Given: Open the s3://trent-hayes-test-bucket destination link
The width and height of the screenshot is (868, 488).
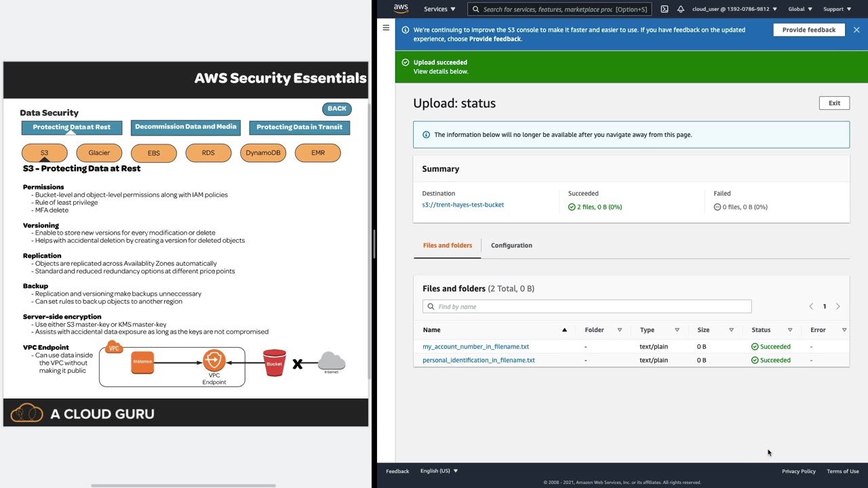Looking at the screenshot, I should click(x=462, y=205).
